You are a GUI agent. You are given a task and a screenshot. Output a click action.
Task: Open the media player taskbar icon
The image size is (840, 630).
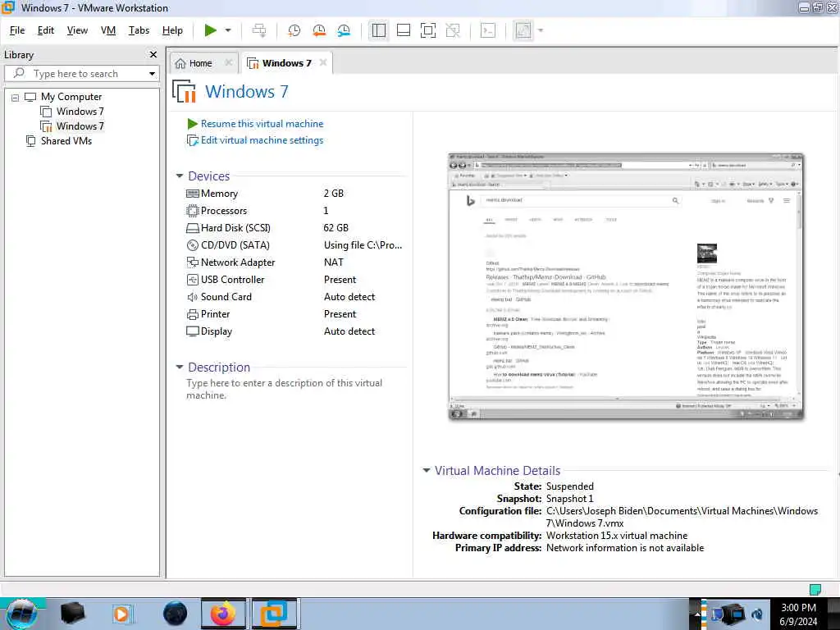(122, 614)
